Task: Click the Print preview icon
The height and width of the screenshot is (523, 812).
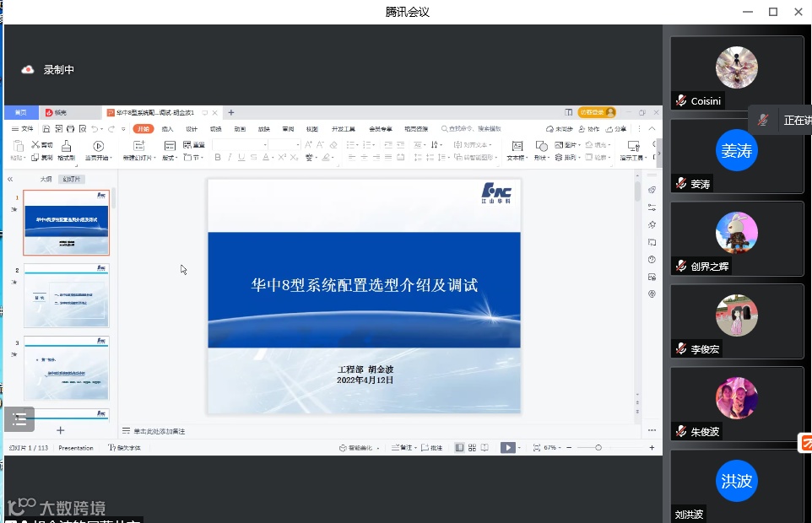Action: (83, 129)
